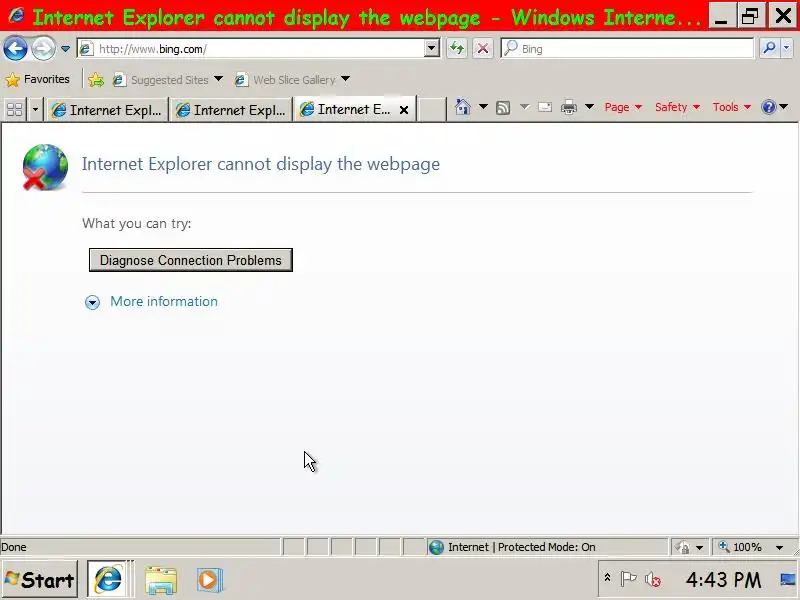Image resolution: width=800 pixels, height=600 pixels.
Task: Expand the Web Slice Gallery dropdown arrow
Action: tap(345, 79)
